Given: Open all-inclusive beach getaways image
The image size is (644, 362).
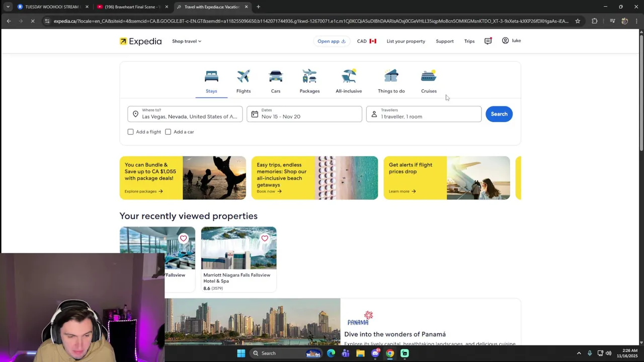Looking at the screenshot, I should [347, 178].
